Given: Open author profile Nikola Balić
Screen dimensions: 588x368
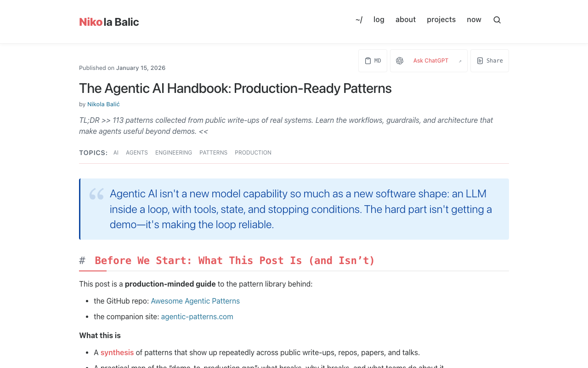Looking at the screenshot, I should click(x=103, y=103).
